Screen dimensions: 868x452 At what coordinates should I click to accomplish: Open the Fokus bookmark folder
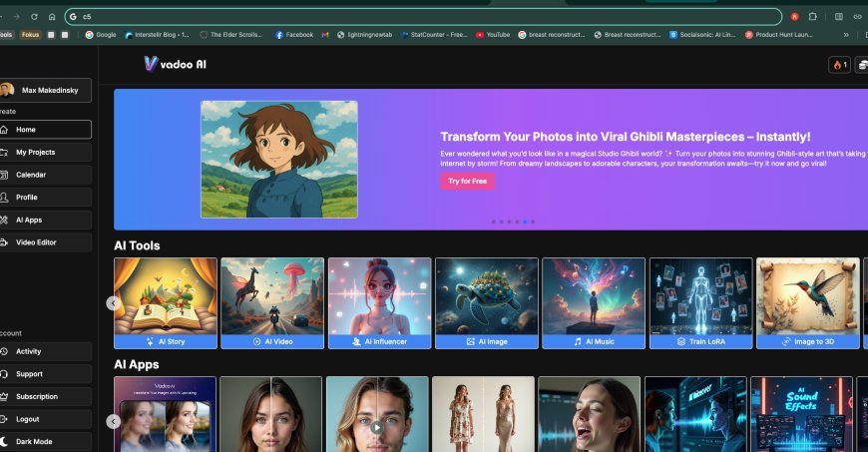pos(31,34)
